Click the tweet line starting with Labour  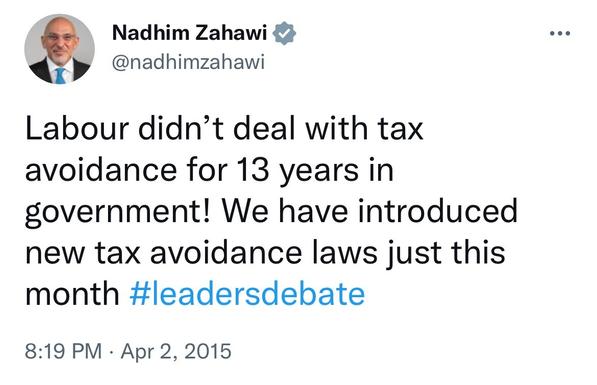pyautogui.click(x=224, y=129)
